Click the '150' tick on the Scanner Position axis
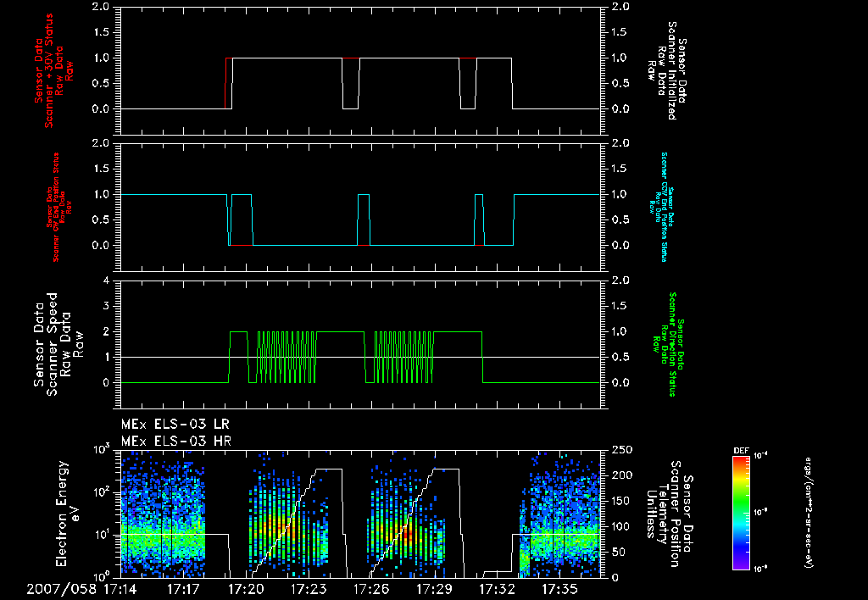Viewport: 868px width, 600px height. [620, 501]
